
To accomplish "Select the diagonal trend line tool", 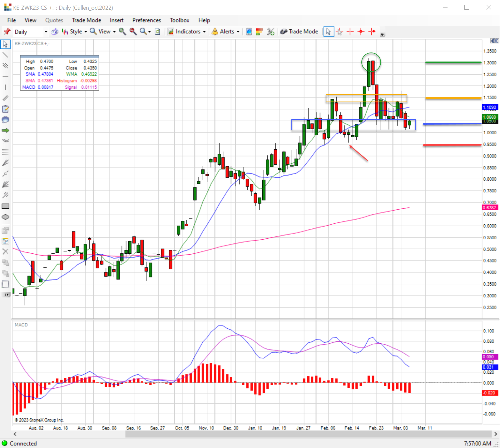I will [5, 55].
